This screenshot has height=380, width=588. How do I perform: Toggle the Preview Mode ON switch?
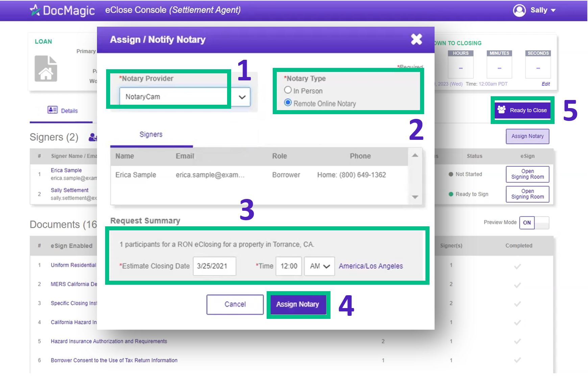(x=534, y=223)
